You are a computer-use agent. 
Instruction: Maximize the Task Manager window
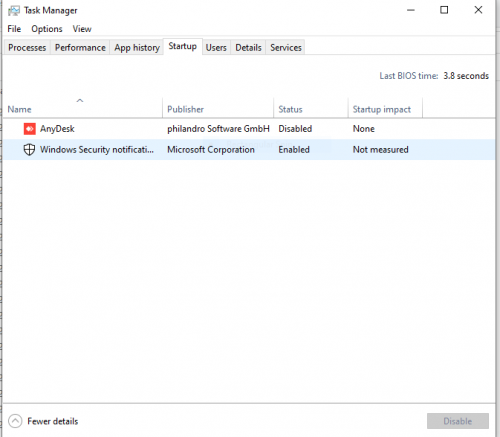click(444, 10)
